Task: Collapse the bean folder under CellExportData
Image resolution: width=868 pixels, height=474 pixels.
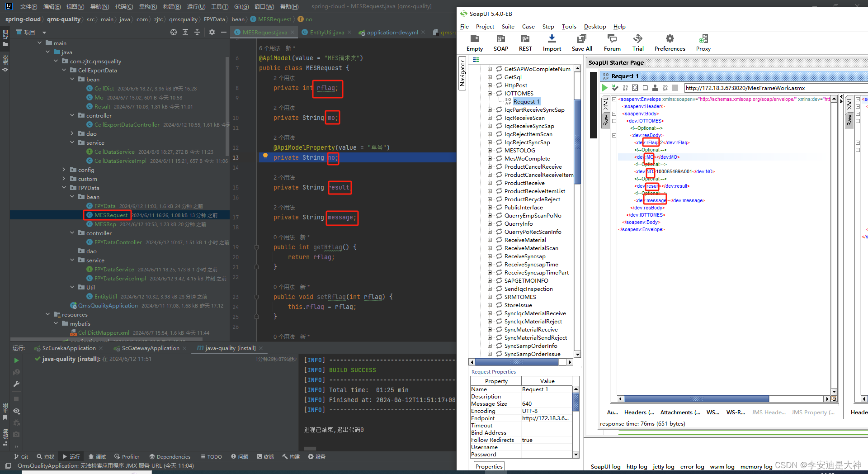Action: pos(72,79)
